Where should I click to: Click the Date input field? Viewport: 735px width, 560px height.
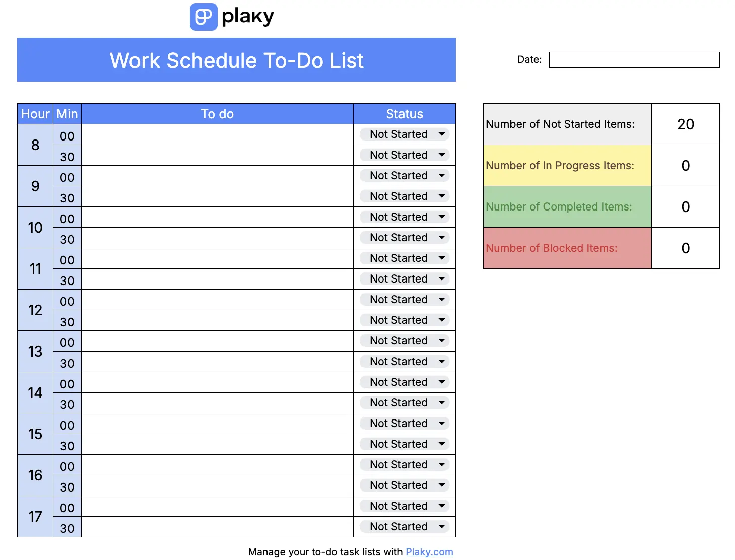[634, 60]
